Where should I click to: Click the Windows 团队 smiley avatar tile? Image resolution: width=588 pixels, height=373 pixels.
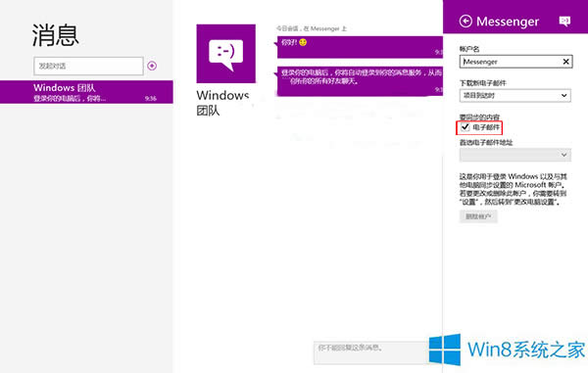(x=226, y=54)
